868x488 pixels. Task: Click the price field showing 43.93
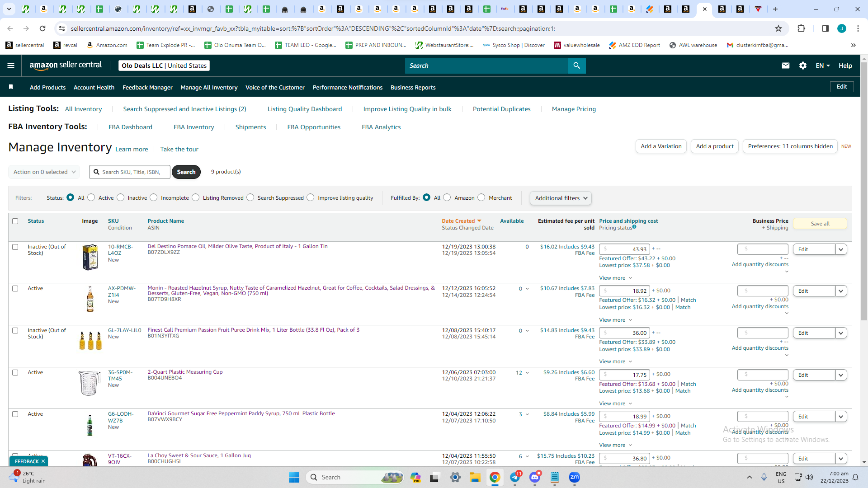624,249
